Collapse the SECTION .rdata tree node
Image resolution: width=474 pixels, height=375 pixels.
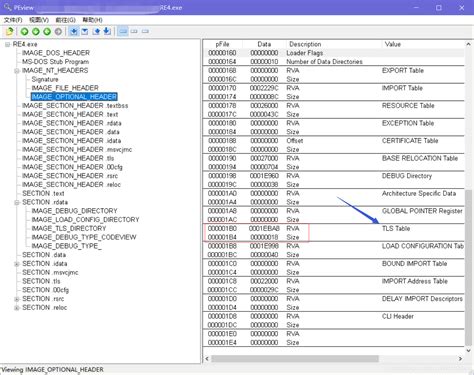17,202
